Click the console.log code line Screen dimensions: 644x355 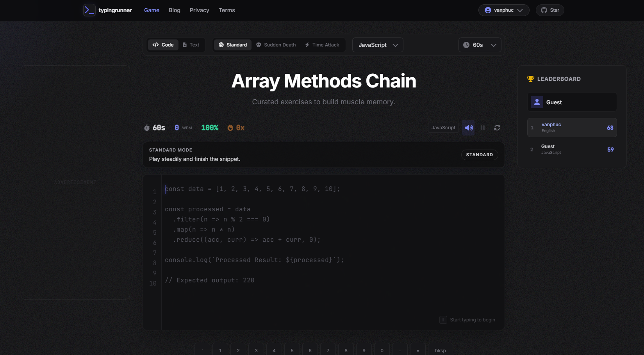254,260
